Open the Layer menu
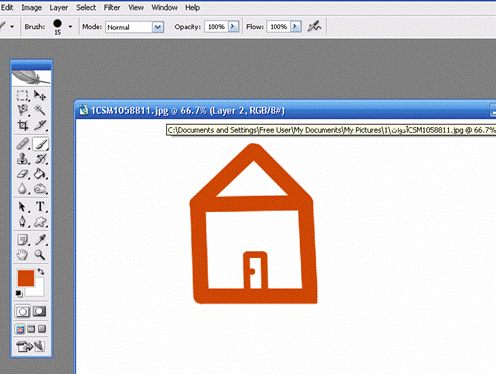The height and width of the screenshot is (374, 496). click(x=59, y=7)
